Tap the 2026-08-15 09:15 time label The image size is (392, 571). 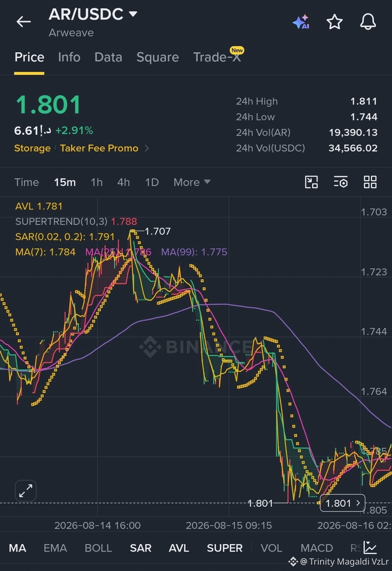[229, 525]
